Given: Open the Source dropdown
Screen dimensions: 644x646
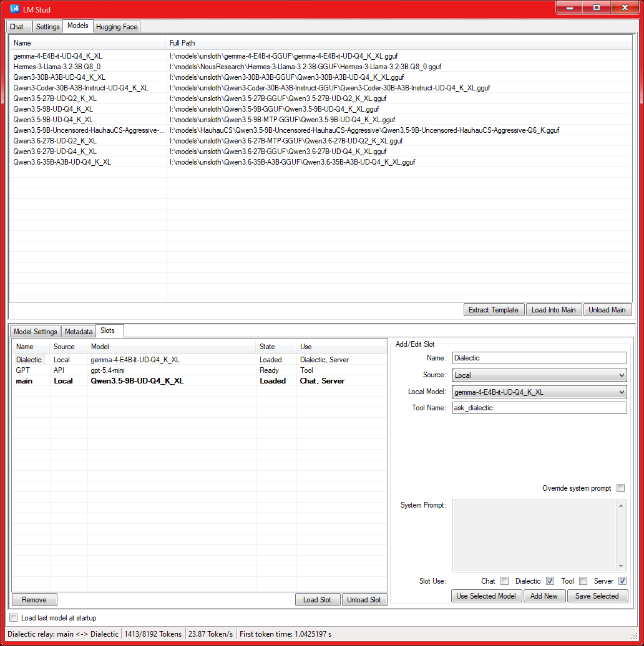Looking at the screenshot, I should click(x=540, y=375).
